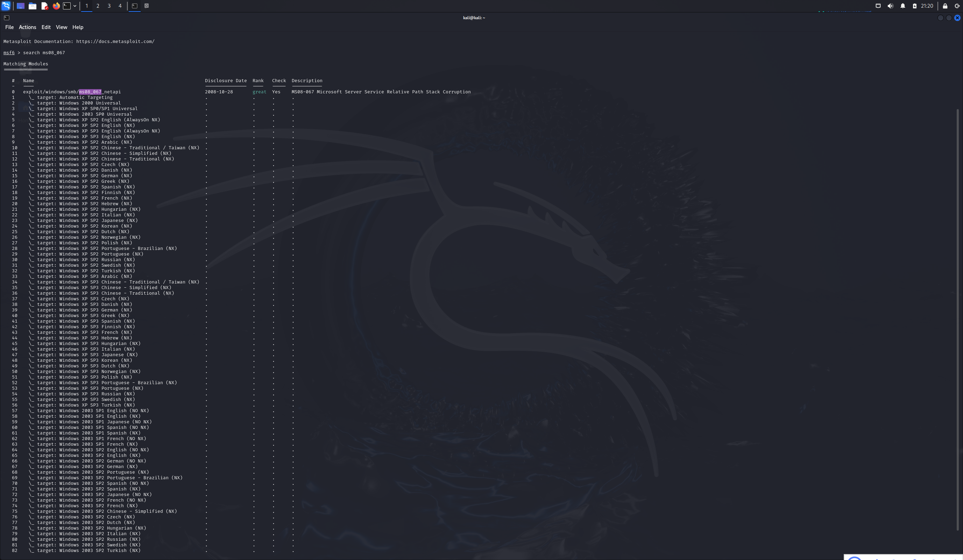Open the File menu

click(9, 27)
